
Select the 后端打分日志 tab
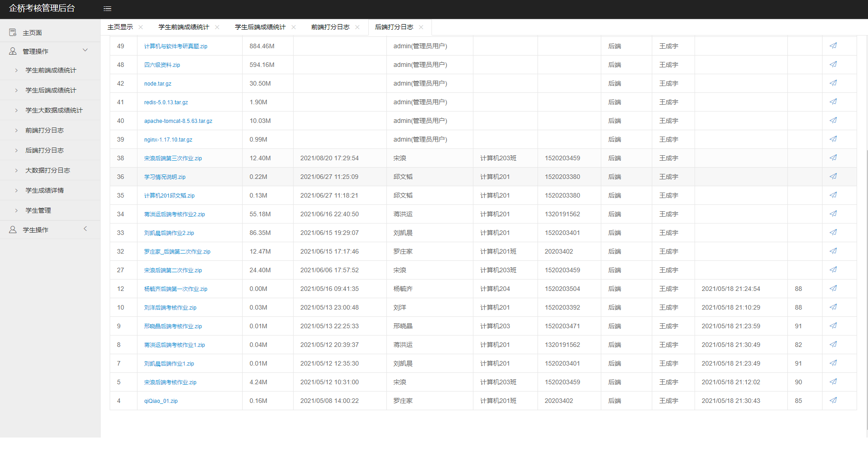point(394,27)
